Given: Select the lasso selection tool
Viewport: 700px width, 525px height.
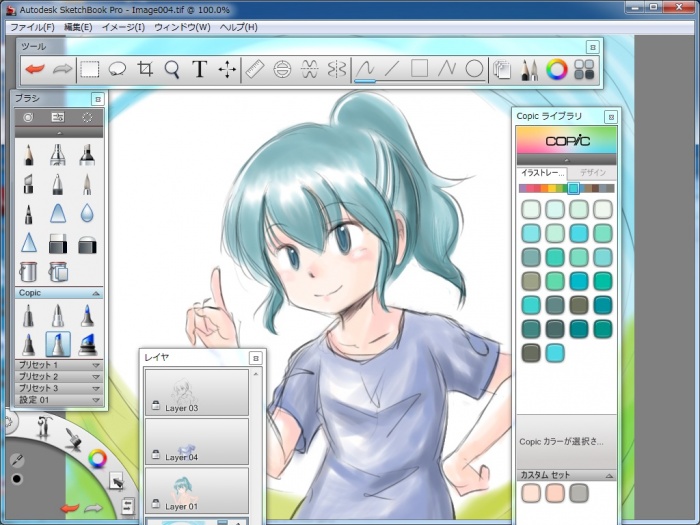Looking at the screenshot, I should tap(117, 70).
